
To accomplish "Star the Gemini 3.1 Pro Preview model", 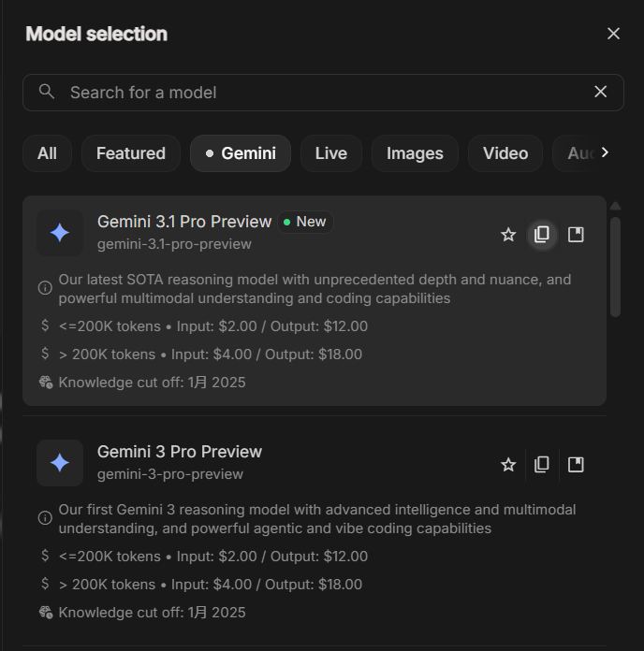I will 508,235.
